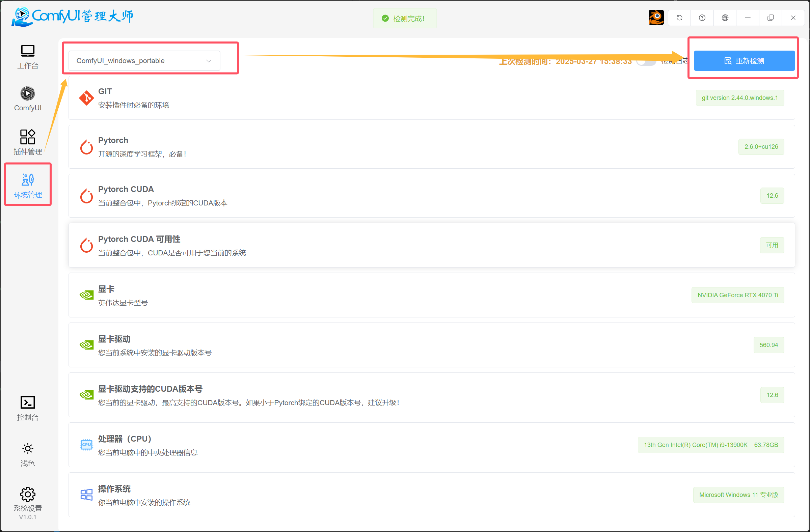Open the ComfyUI sidebar section

tap(28, 99)
